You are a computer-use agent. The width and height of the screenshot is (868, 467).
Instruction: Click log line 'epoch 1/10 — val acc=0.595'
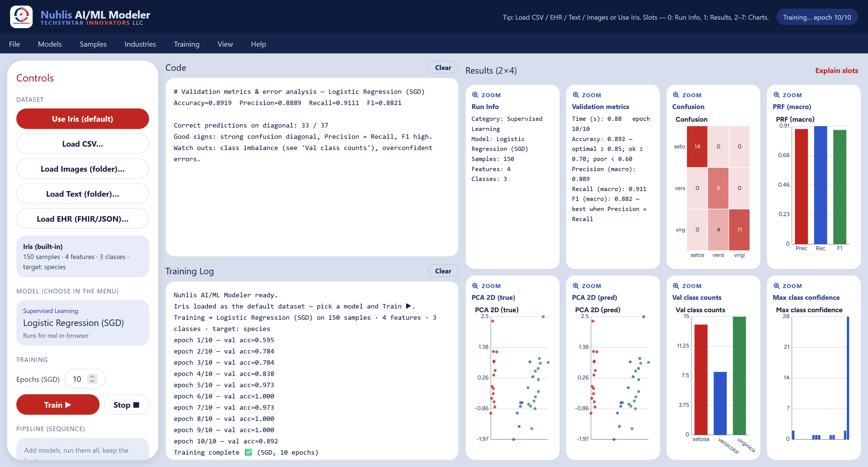coord(224,340)
